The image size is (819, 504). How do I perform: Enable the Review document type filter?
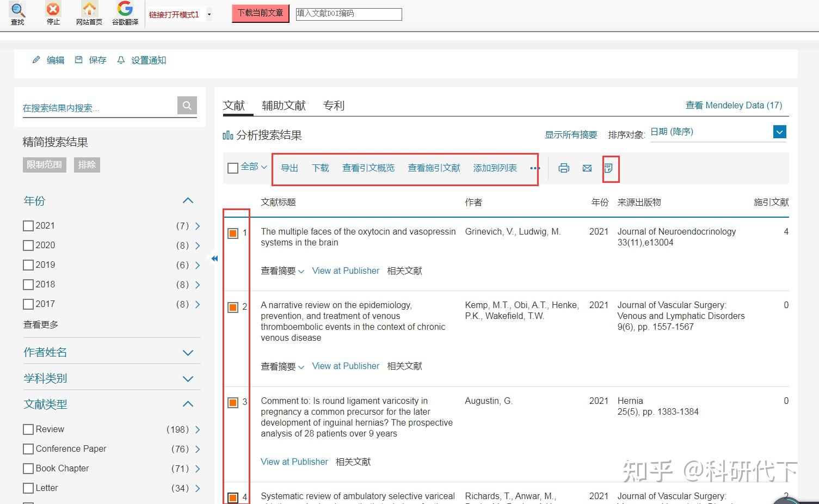28,429
